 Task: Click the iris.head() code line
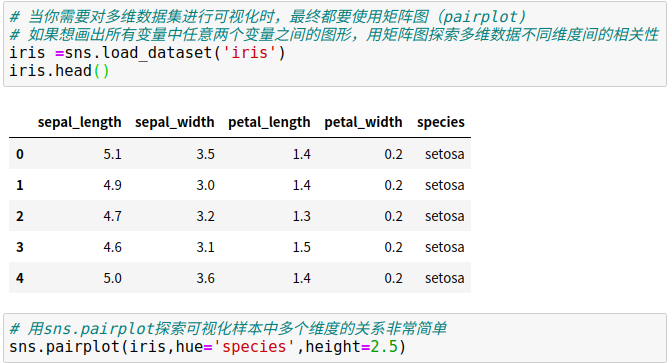pos(59,71)
